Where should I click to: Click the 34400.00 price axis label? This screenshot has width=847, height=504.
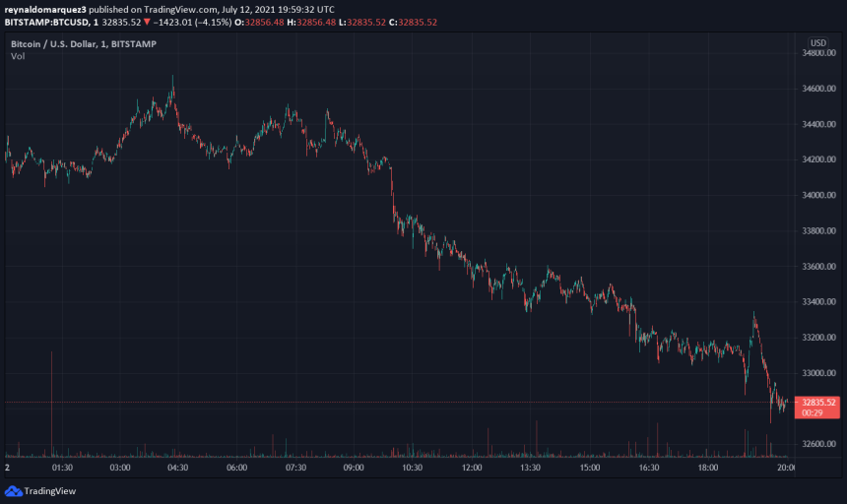click(x=818, y=124)
